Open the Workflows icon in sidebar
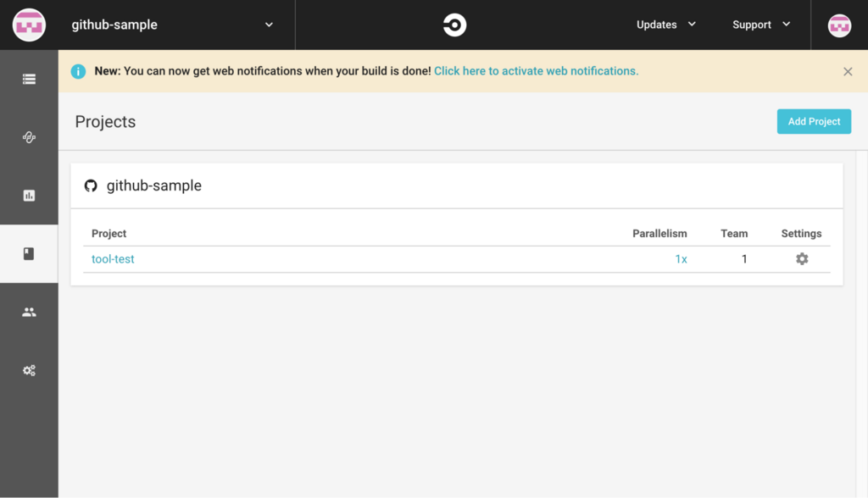Image resolution: width=868 pixels, height=498 pixels. click(x=29, y=137)
